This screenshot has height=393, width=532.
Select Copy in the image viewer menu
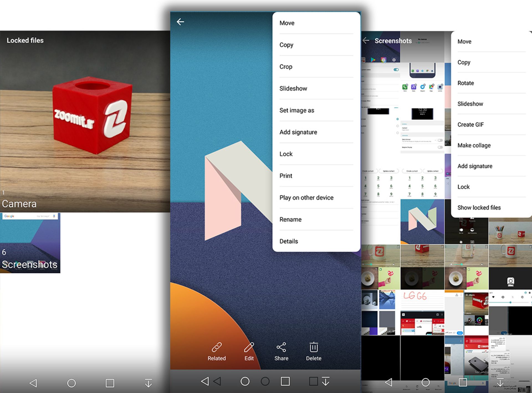[x=316, y=45]
